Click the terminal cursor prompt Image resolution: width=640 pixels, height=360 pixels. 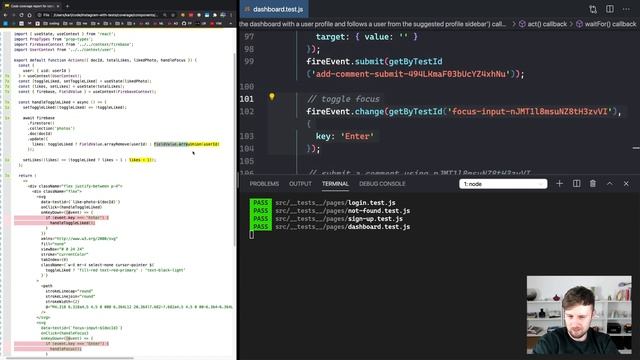pyautogui.click(x=251, y=235)
